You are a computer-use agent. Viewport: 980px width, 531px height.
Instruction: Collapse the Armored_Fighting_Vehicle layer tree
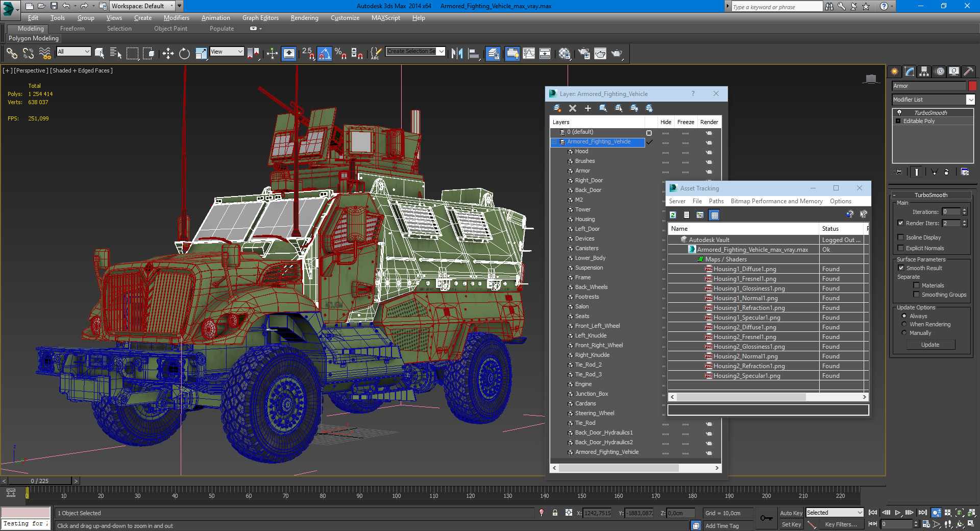point(555,142)
